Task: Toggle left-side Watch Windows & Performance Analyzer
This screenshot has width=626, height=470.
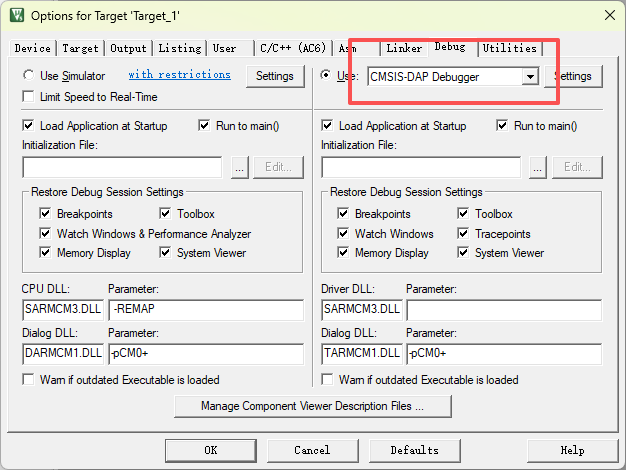Action: (x=46, y=233)
